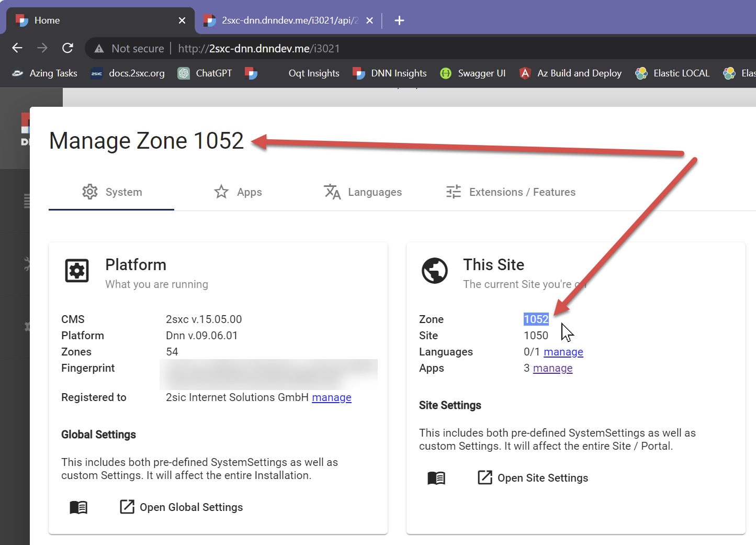The image size is (756, 545).
Task: Open Global Settings
Action: pos(180,507)
